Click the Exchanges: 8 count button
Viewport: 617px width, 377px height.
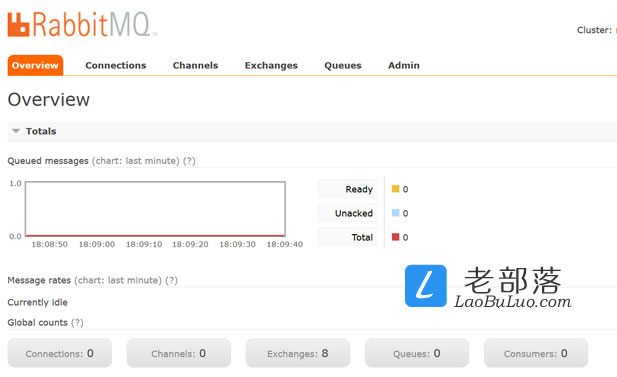click(298, 353)
